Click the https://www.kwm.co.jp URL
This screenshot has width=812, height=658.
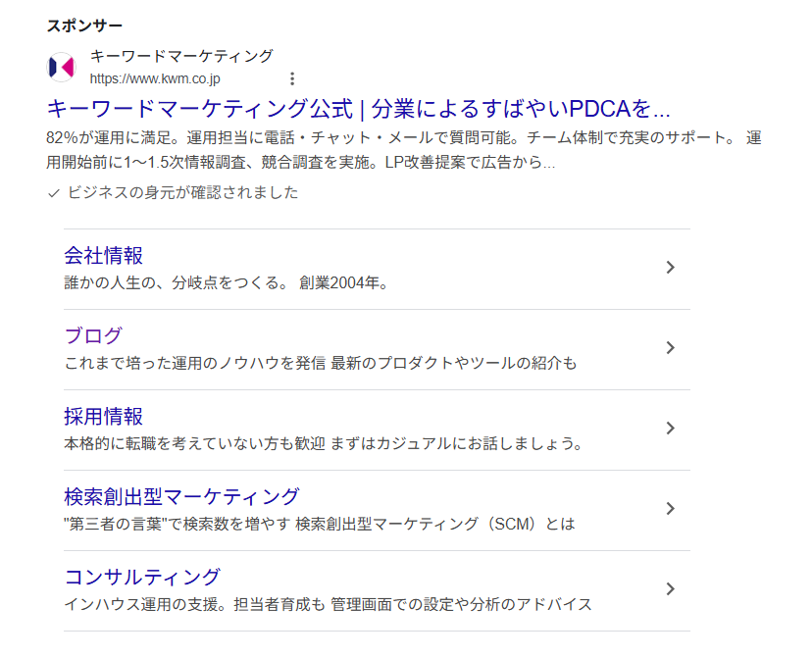tap(155, 78)
